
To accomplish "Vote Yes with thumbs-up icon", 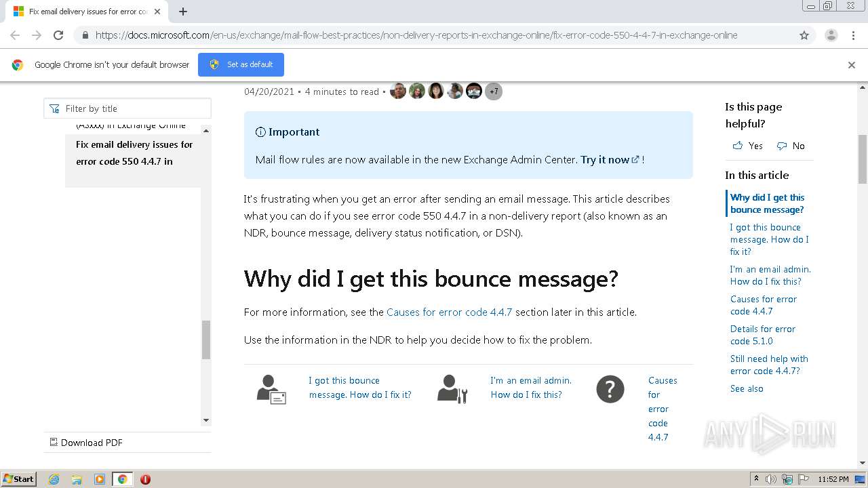I will 748,146.
